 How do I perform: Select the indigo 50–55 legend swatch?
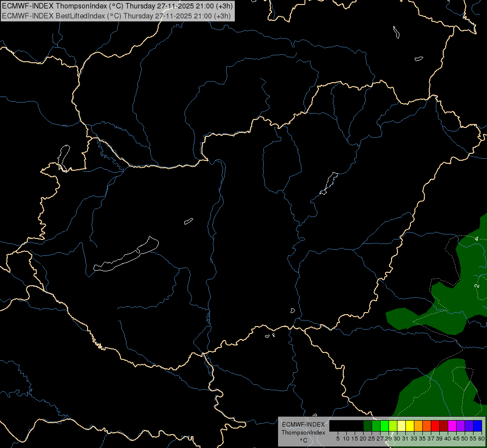469,426
